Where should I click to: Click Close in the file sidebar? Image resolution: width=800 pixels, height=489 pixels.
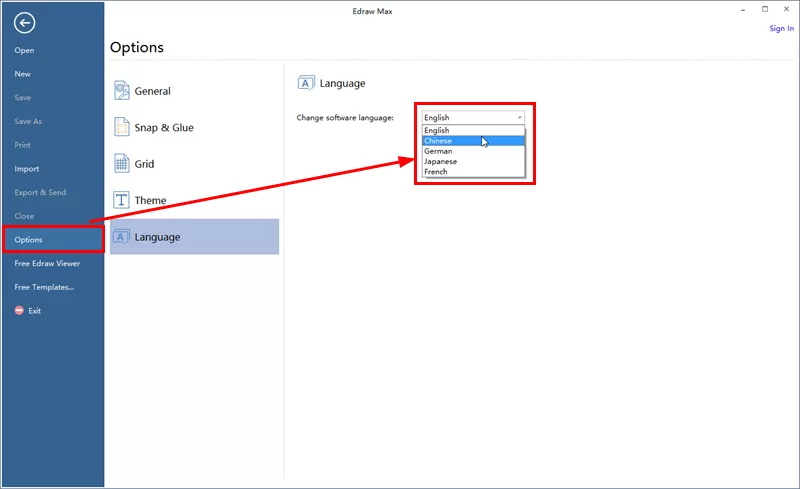point(24,216)
